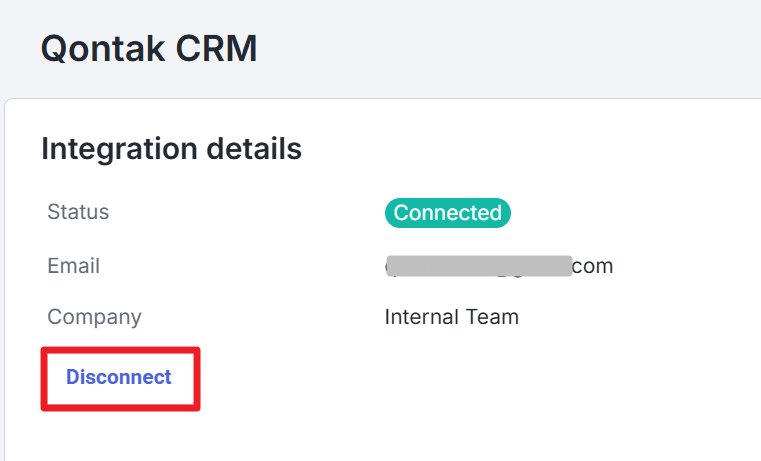Click empty space right of Disconnect
761x461 pixels.
tap(400, 378)
